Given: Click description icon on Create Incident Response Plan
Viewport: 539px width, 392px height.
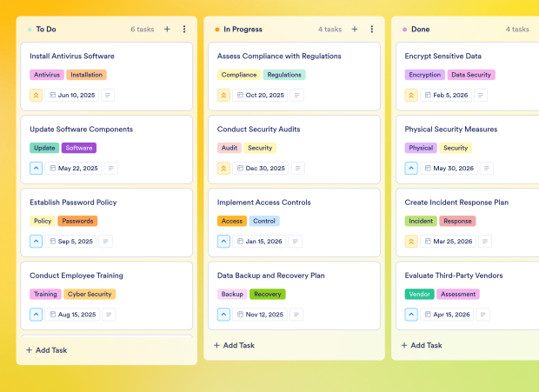Looking at the screenshot, I should coord(485,242).
